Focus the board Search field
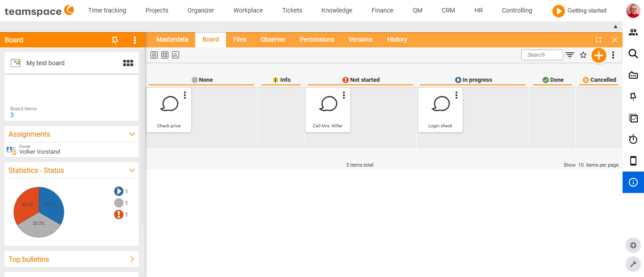 [542, 55]
